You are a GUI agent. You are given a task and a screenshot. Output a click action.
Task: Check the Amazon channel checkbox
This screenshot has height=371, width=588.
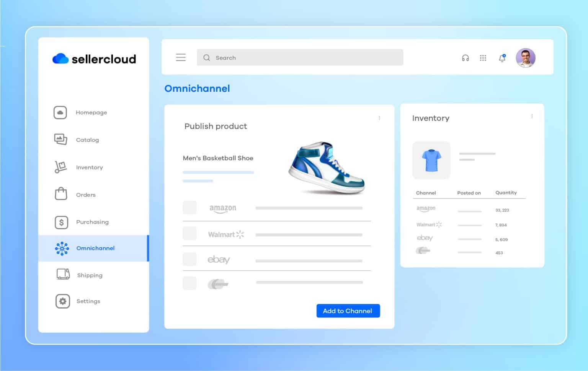tap(189, 208)
